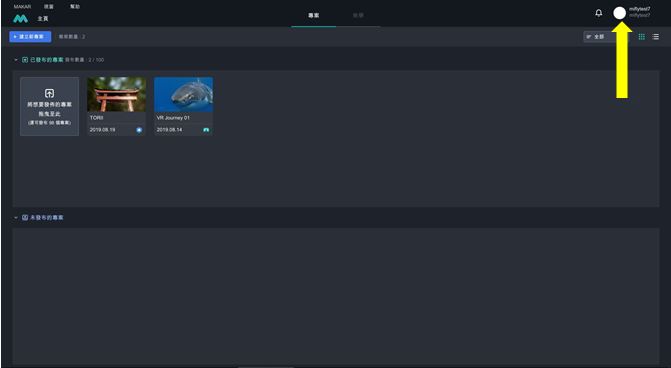Click the AR type badge on TORII card

click(x=139, y=130)
